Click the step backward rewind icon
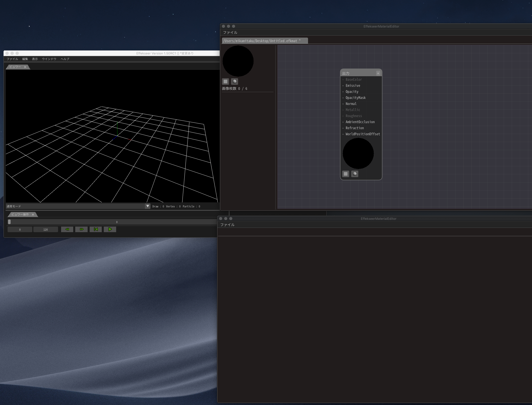 [67, 229]
